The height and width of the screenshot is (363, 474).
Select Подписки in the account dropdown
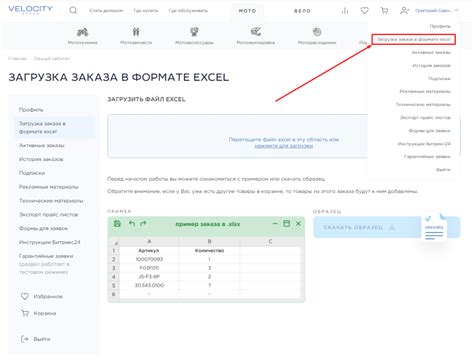pyautogui.click(x=439, y=78)
